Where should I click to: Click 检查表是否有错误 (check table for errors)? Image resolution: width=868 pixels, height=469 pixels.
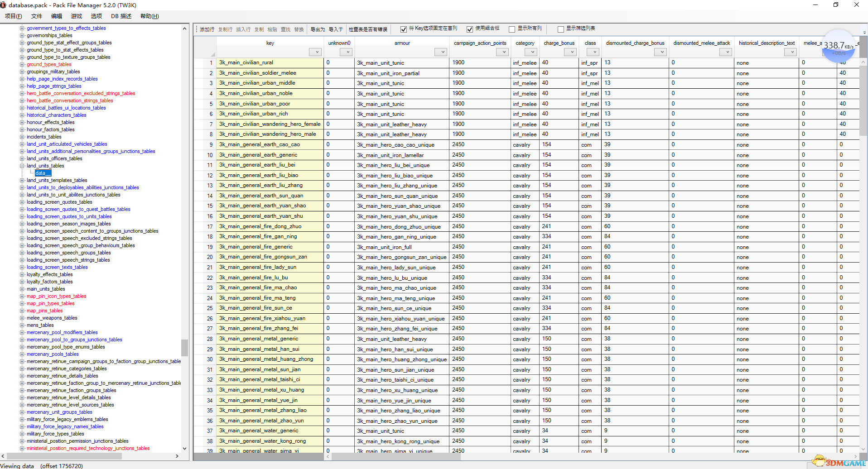368,29
